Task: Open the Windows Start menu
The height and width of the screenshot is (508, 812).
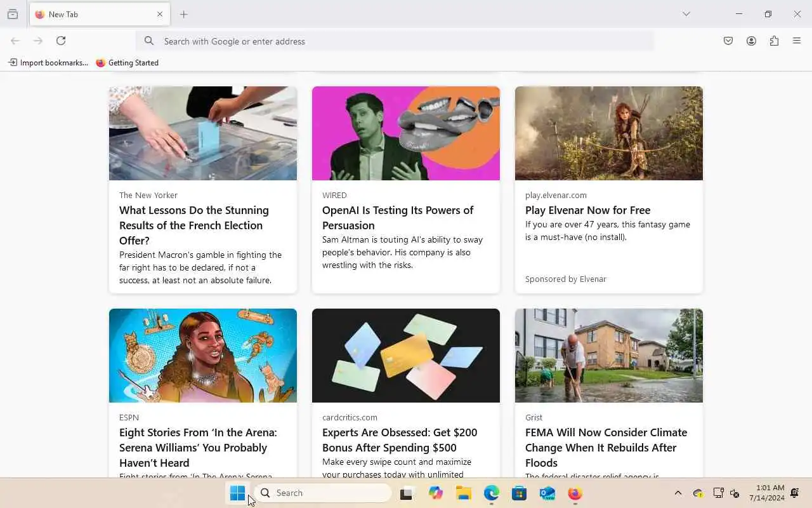Action: pos(237,493)
